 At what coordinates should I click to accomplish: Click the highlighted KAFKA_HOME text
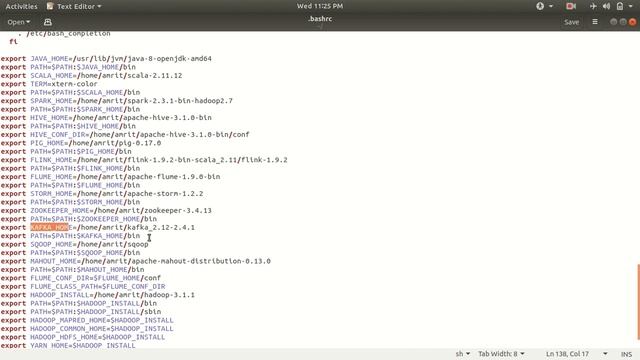coord(49,227)
